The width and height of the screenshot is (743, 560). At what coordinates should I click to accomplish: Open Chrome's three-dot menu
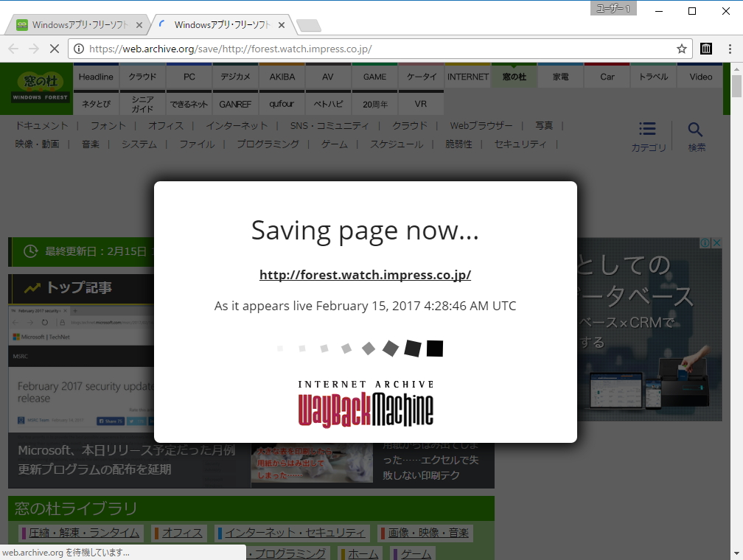click(730, 49)
